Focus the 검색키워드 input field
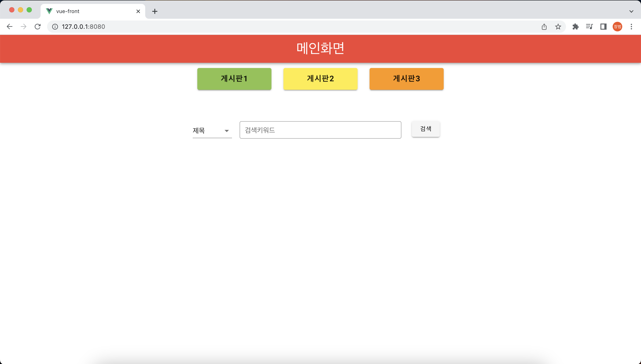The height and width of the screenshot is (364, 641). [x=320, y=130]
